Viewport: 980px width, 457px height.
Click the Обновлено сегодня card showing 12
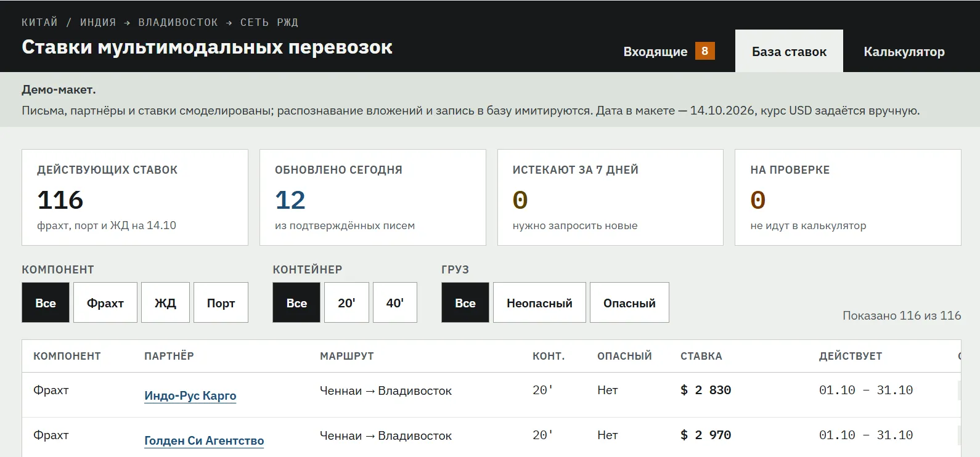point(373,197)
